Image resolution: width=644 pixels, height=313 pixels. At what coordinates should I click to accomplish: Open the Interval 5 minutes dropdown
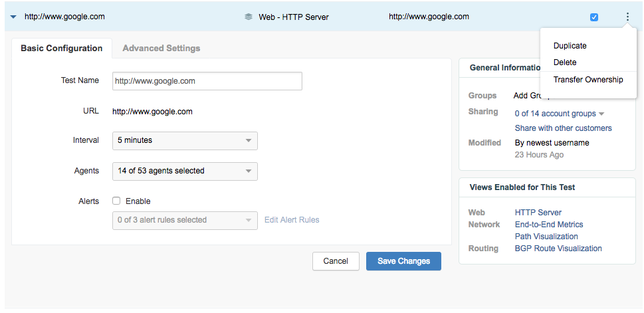[x=185, y=140]
